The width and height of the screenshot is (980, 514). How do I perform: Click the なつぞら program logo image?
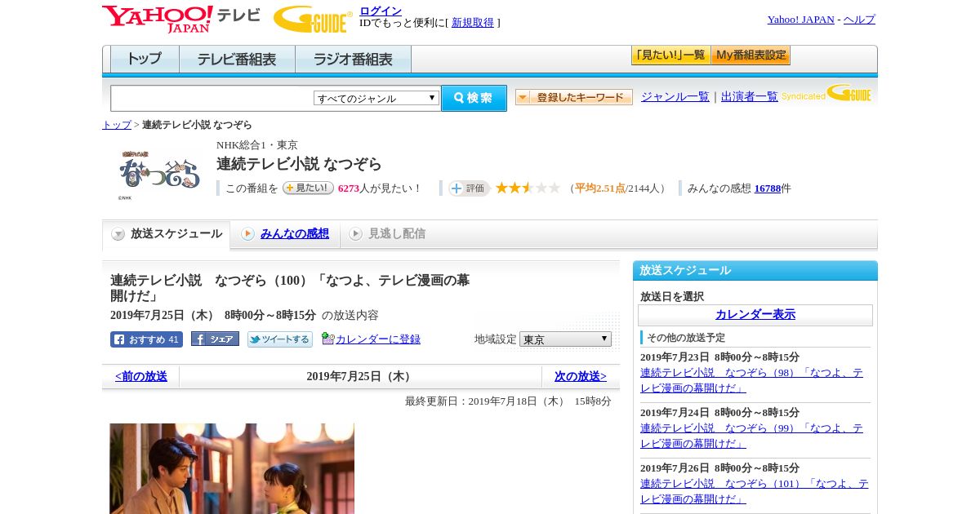(159, 175)
